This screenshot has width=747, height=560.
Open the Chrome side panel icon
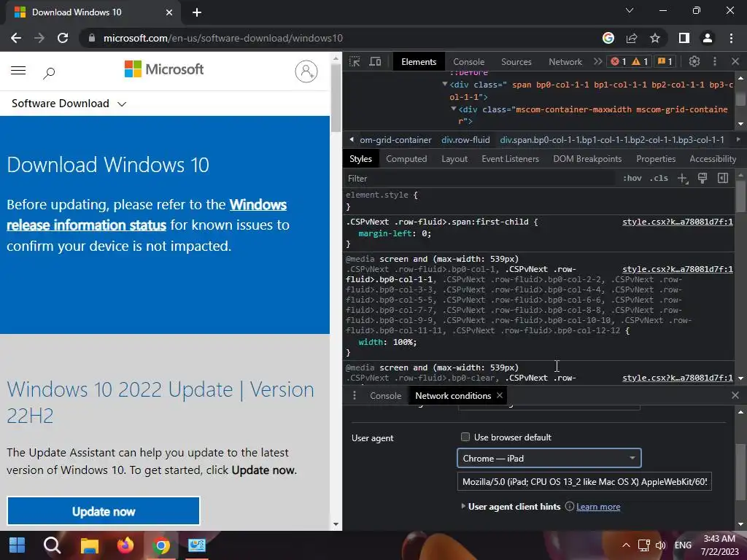(684, 38)
